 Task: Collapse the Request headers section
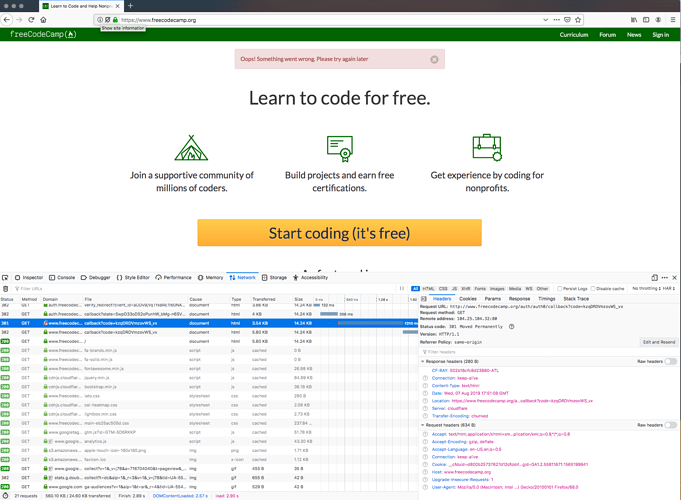pyautogui.click(x=422, y=425)
